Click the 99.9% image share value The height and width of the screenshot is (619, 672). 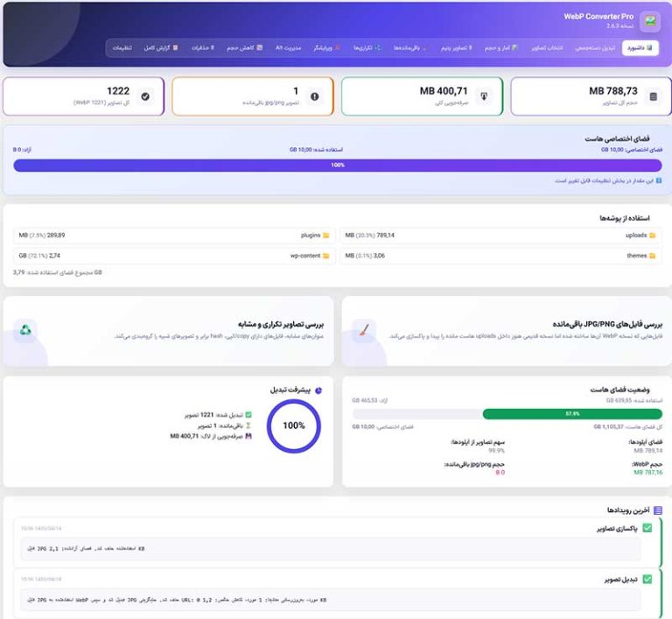[x=496, y=450]
